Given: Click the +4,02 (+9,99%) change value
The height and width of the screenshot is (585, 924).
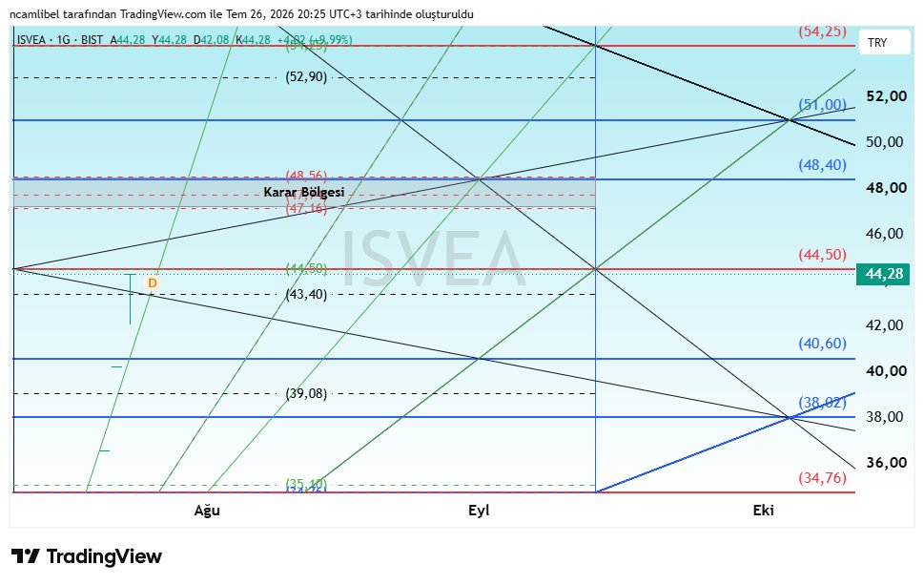Looking at the screenshot, I should tap(315, 40).
